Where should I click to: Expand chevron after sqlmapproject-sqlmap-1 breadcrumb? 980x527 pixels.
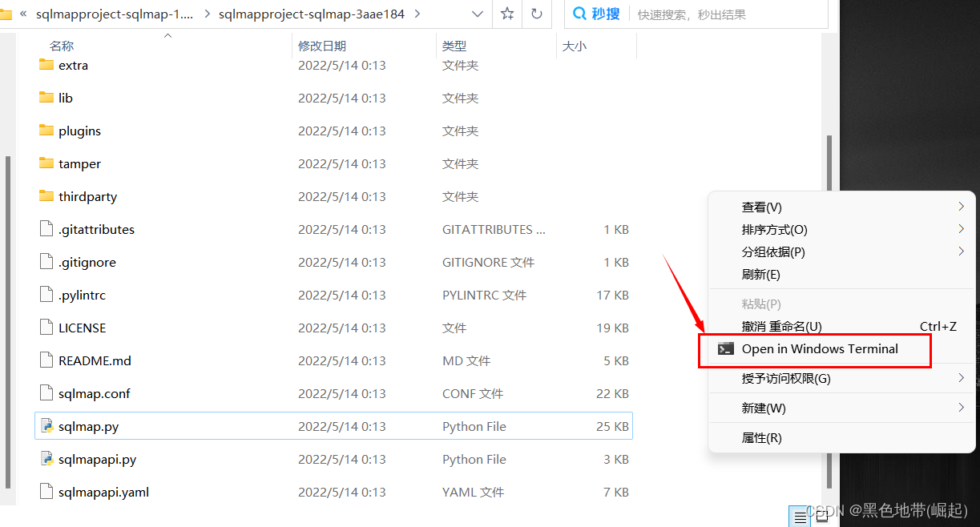(208, 14)
